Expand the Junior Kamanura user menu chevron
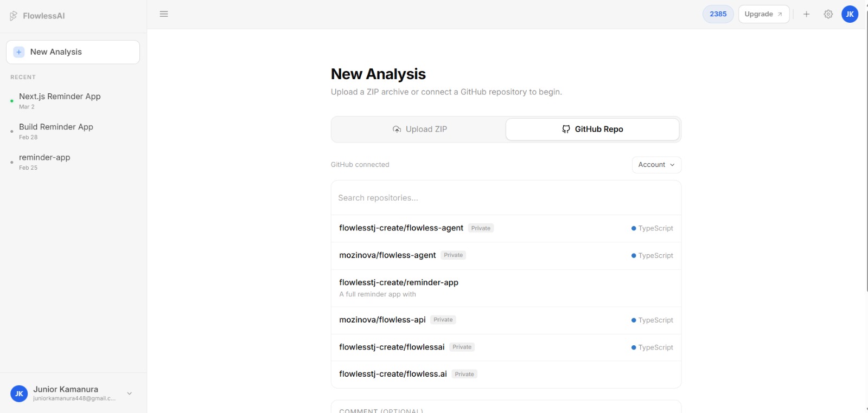Image resolution: width=868 pixels, height=413 pixels. click(129, 393)
